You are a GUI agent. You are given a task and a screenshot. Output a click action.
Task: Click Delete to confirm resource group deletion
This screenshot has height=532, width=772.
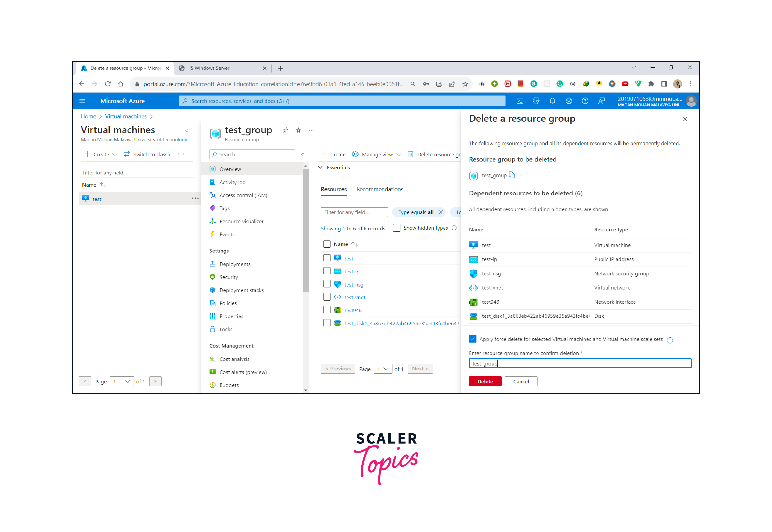485,381
